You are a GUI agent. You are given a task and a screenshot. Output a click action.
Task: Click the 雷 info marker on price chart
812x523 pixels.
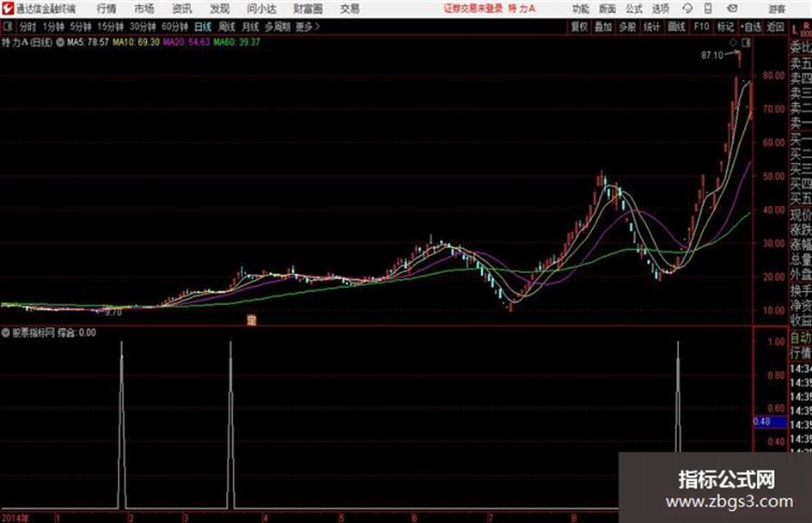[x=252, y=320]
